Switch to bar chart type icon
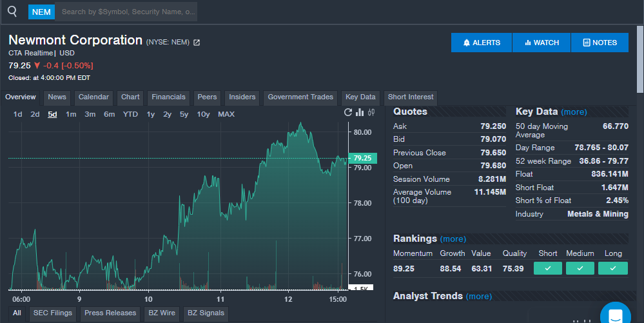 (360, 112)
